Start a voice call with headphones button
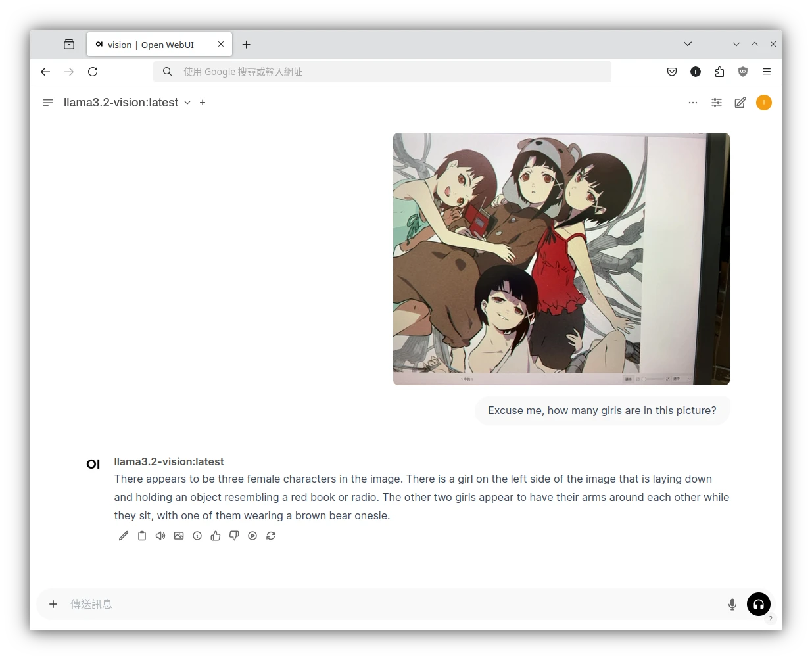Viewport: 812px width, 660px height. point(759,604)
